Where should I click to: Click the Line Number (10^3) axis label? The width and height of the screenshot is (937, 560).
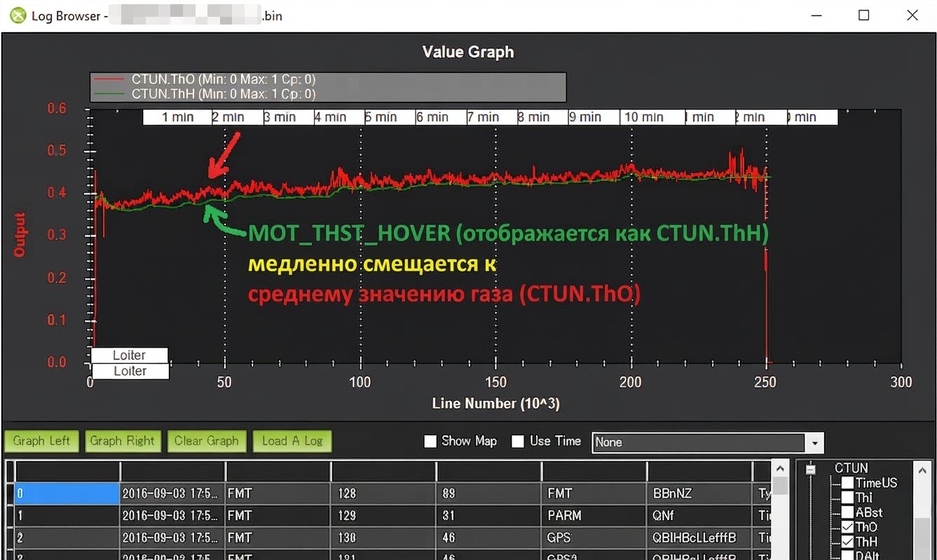(495, 403)
